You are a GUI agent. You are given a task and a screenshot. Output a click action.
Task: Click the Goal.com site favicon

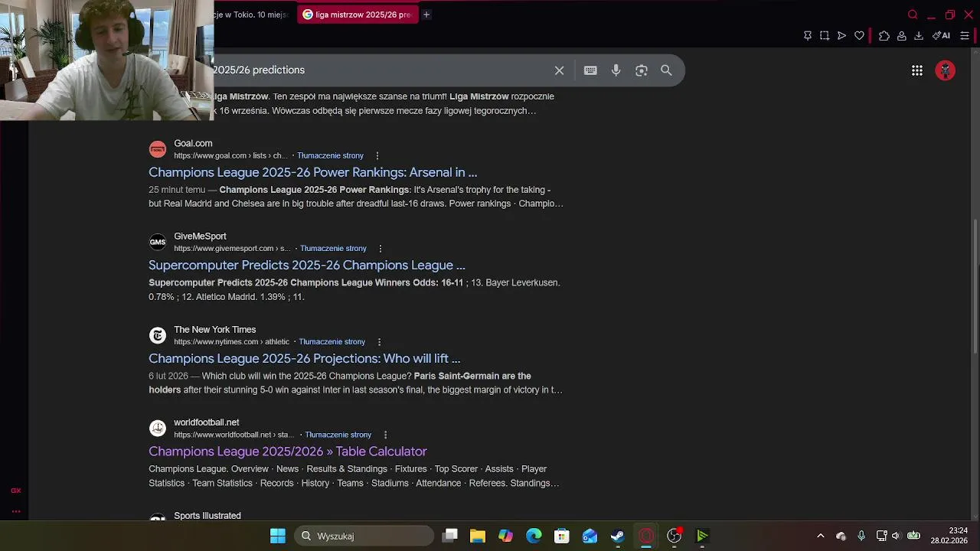point(158,149)
